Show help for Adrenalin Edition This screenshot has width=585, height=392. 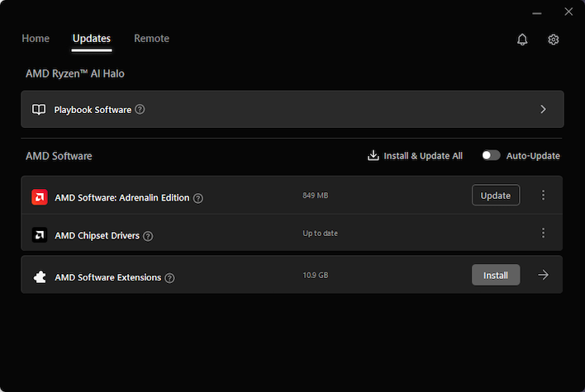198,198
